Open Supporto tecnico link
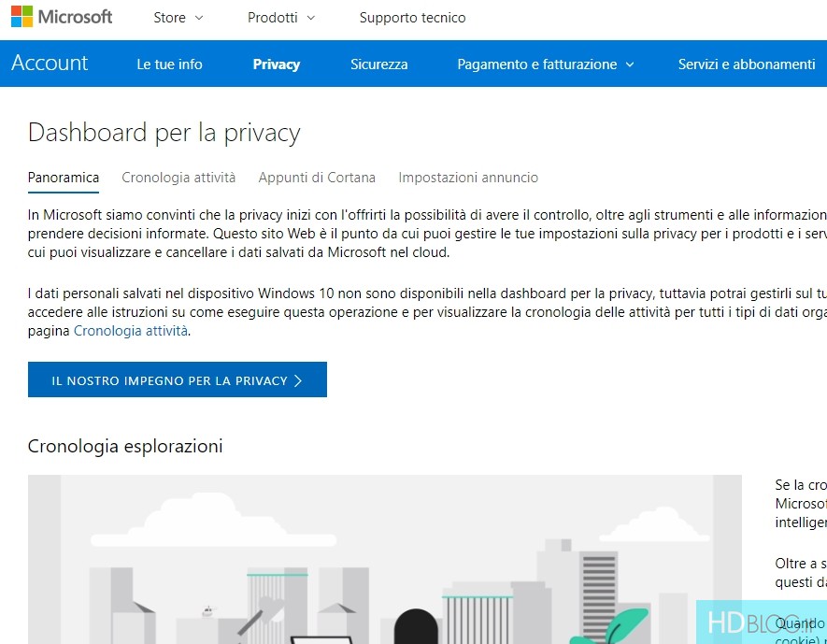Image resolution: width=827 pixels, height=644 pixels. (x=412, y=18)
